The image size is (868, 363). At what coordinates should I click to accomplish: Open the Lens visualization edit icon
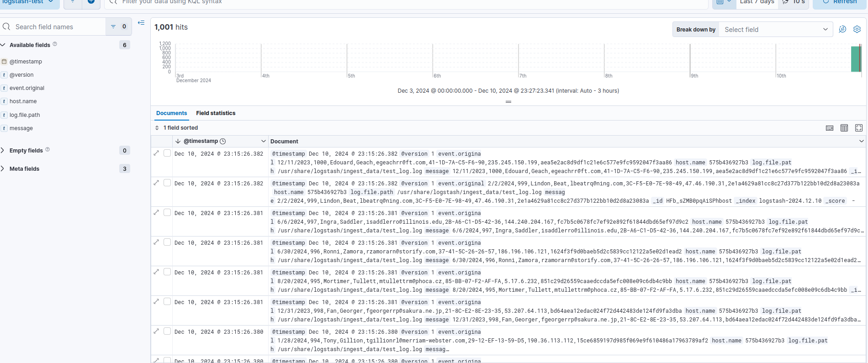(842, 29)
